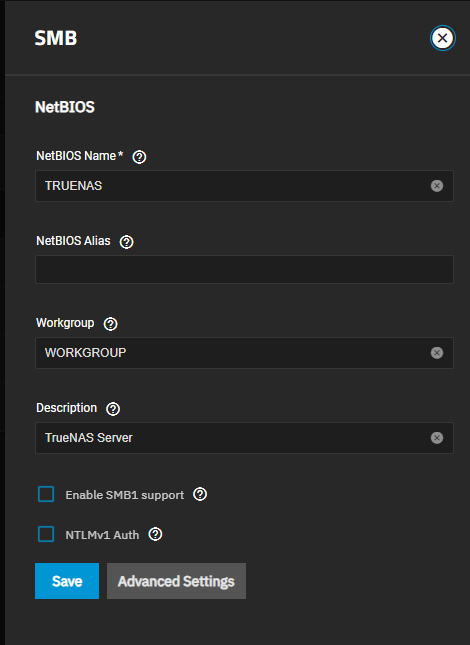
Task: Click the 'Enable SMB1 support' label
Action: click(x=125, y=495)
